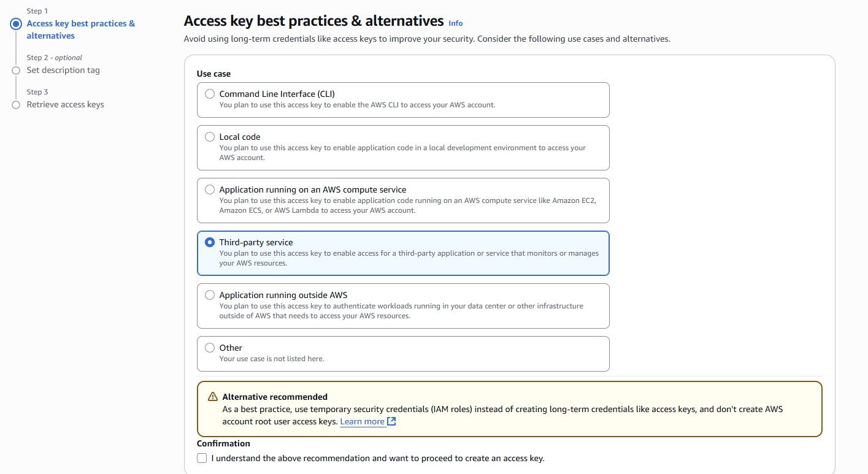Go to Set description tag step
This screenshot has width=868, height=474.
[x=63, y=71]
